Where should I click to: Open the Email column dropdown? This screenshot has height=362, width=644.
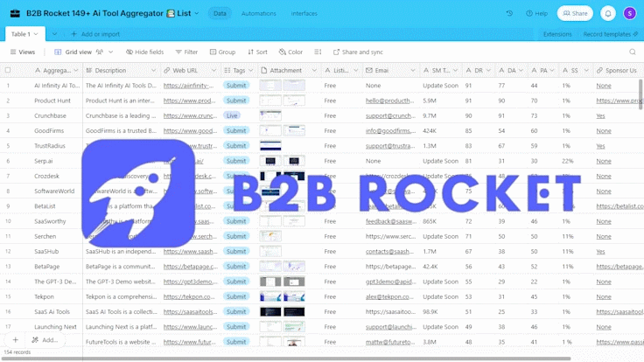click(413, 71)
